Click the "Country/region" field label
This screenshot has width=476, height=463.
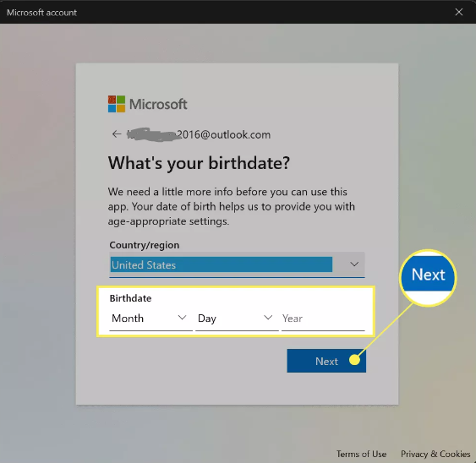(x=145, y=245)
